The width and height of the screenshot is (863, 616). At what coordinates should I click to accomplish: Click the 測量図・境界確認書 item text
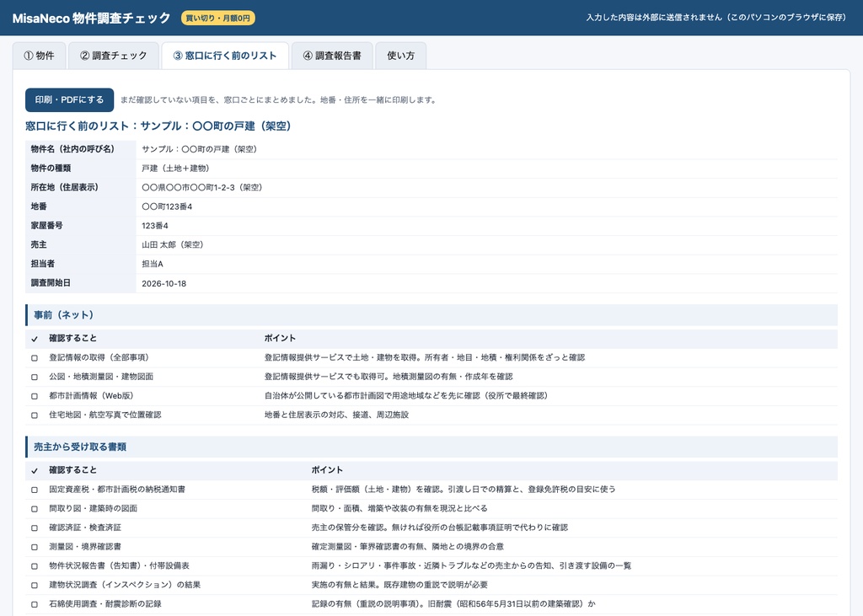[85, 547]
